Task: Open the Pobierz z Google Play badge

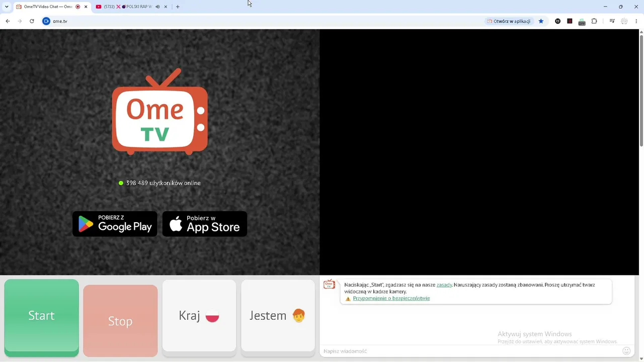Action: (115, 224)
